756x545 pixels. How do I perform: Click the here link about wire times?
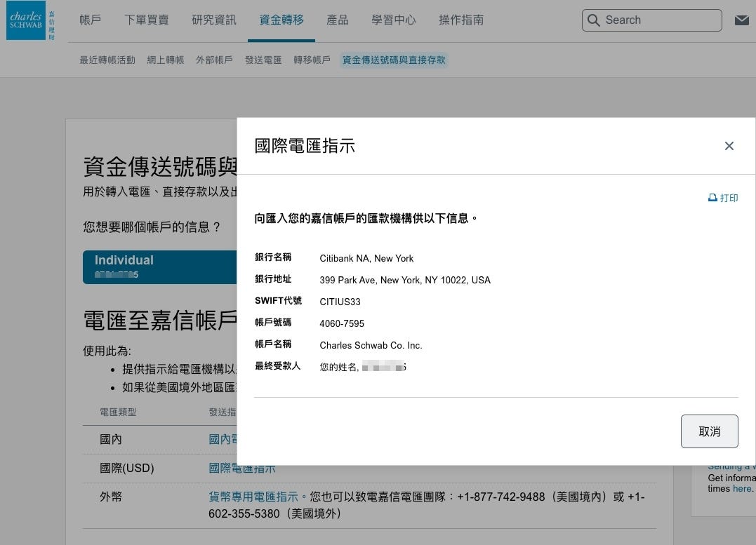742,488
